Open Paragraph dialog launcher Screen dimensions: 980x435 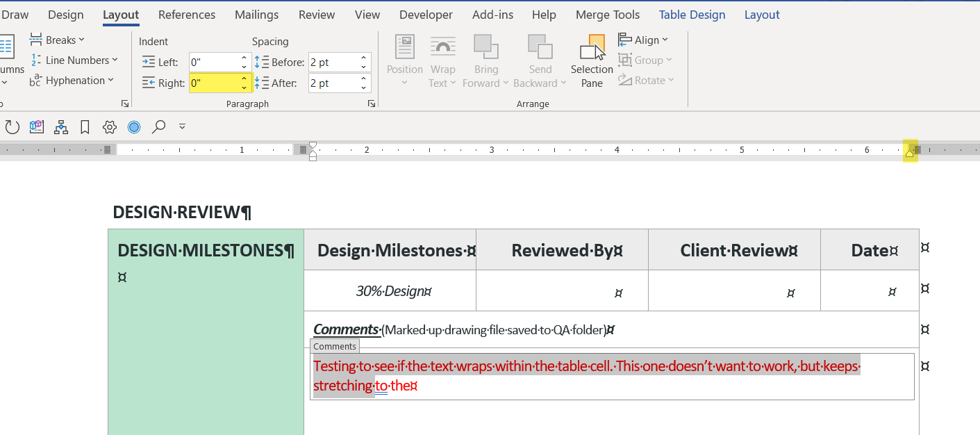(372, 104)
